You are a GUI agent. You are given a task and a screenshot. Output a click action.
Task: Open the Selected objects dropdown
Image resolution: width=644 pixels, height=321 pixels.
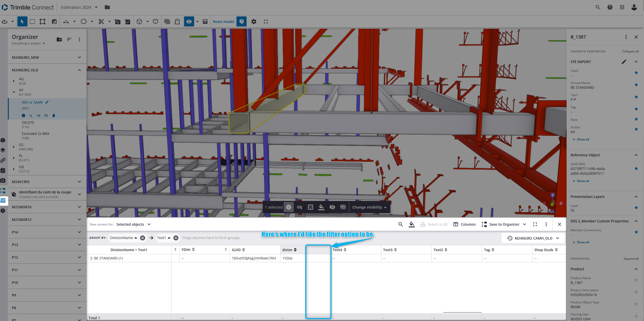click(x=133, y=224)
